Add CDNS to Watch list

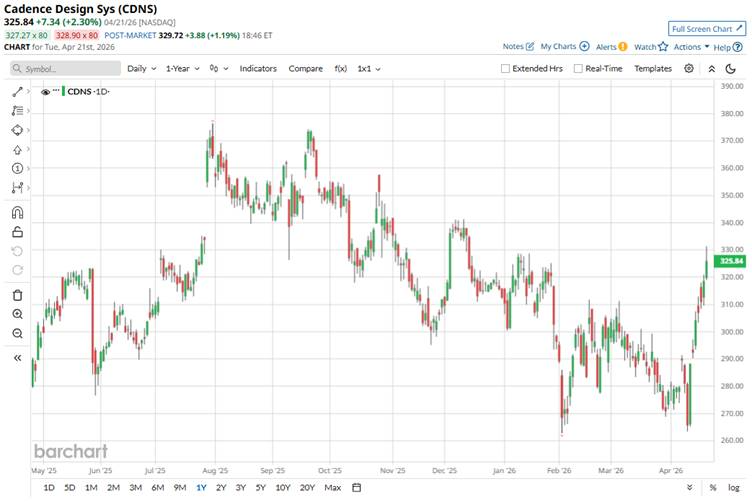pos(651,47)
